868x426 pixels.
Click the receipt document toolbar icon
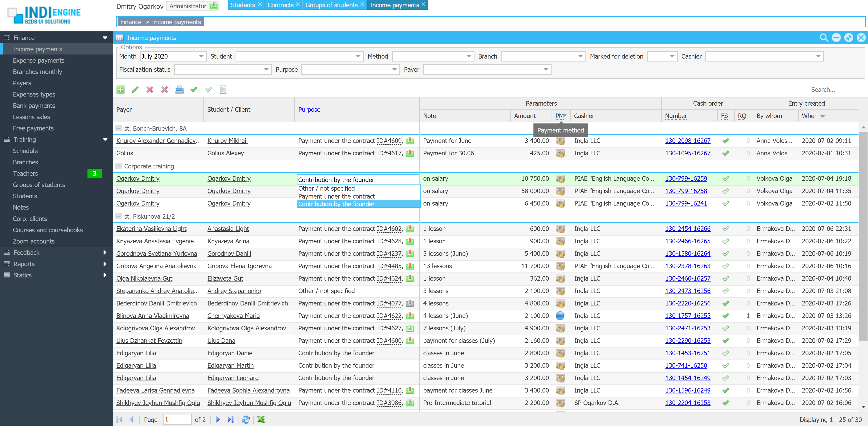point(223,90)
